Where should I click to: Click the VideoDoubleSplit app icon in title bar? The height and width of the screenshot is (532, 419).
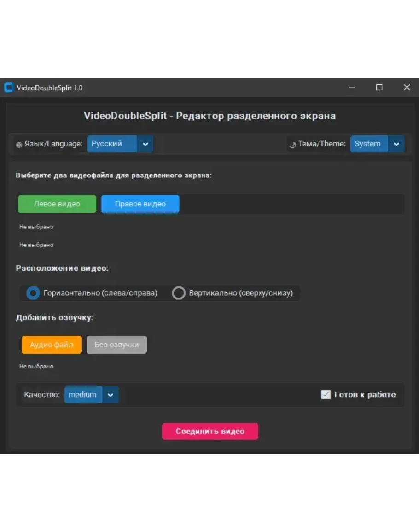[x=9, y=88]
